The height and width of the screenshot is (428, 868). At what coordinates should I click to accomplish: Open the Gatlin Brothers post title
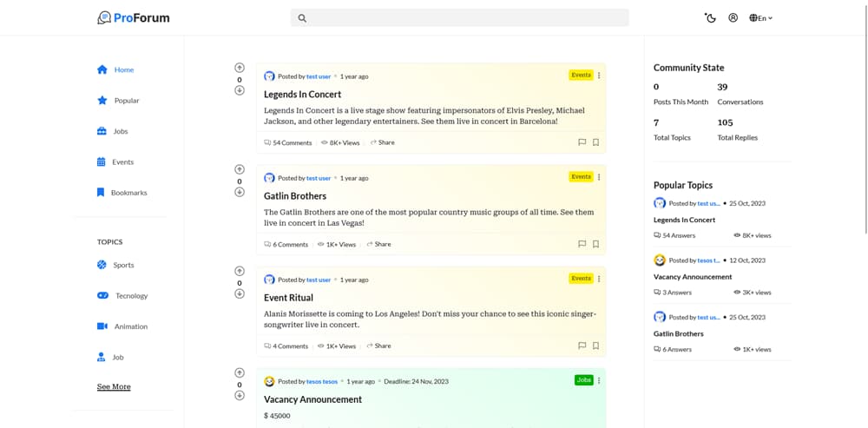pyautogui.click(x=295, y=196)
